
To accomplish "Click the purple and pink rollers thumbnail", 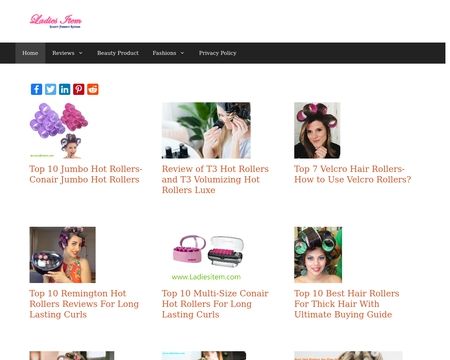I will point(59,130).
